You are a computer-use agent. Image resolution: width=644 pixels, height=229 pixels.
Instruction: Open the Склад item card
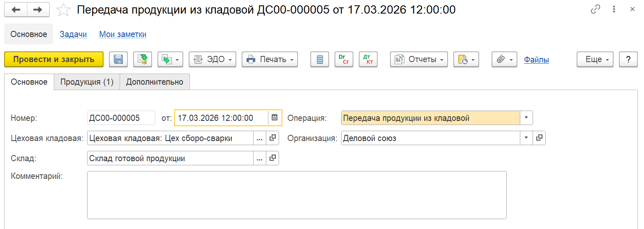(x=272, y=158)
